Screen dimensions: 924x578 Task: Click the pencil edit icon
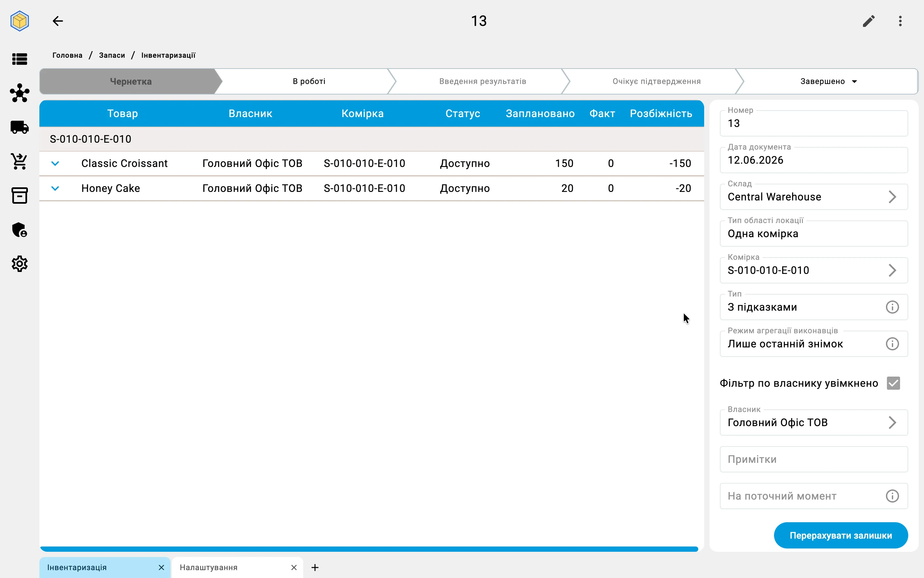point(869,21)
